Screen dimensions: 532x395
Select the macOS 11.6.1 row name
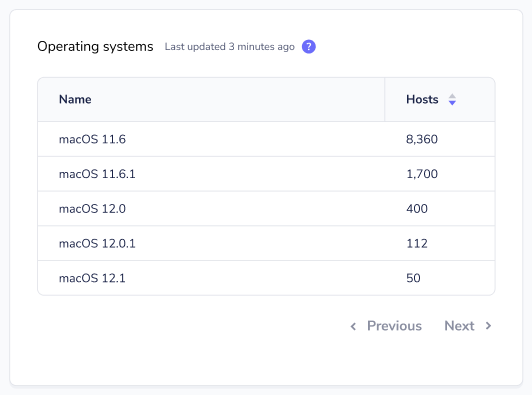97,174
